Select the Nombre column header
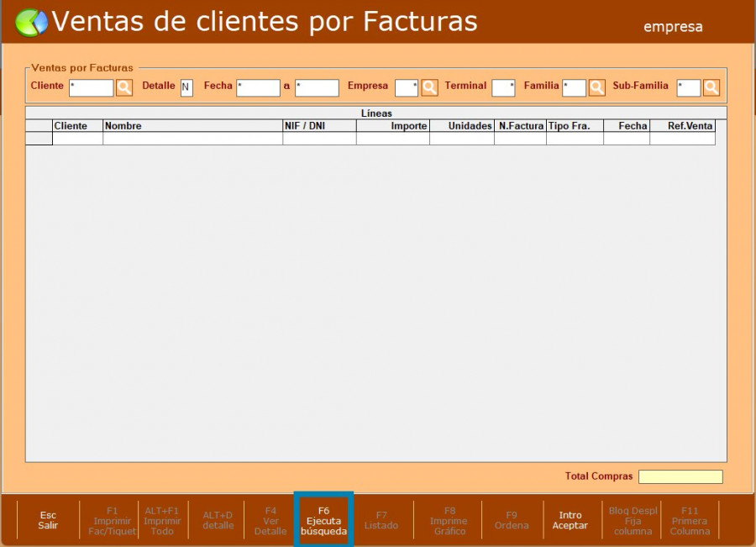 coord(192,126)
